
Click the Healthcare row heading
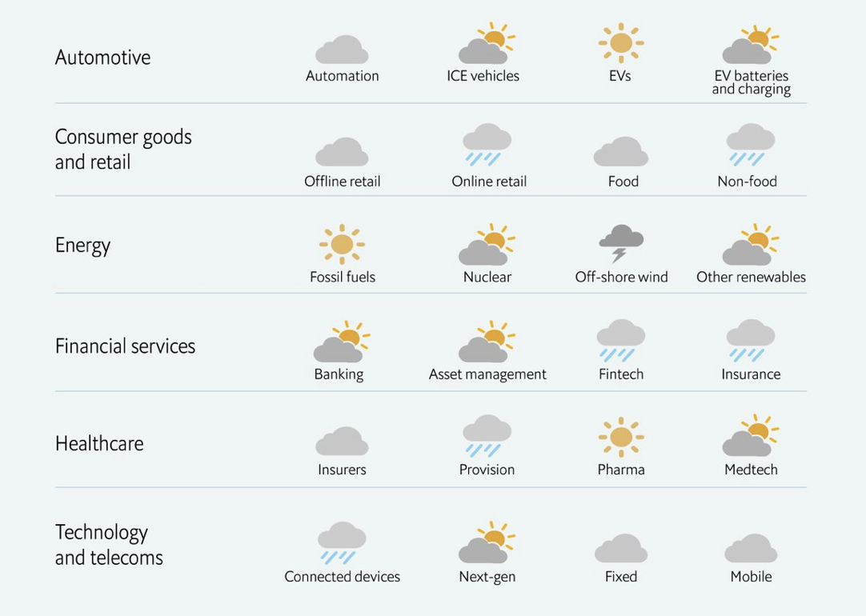pyautogui.click(x=99, y=444)
